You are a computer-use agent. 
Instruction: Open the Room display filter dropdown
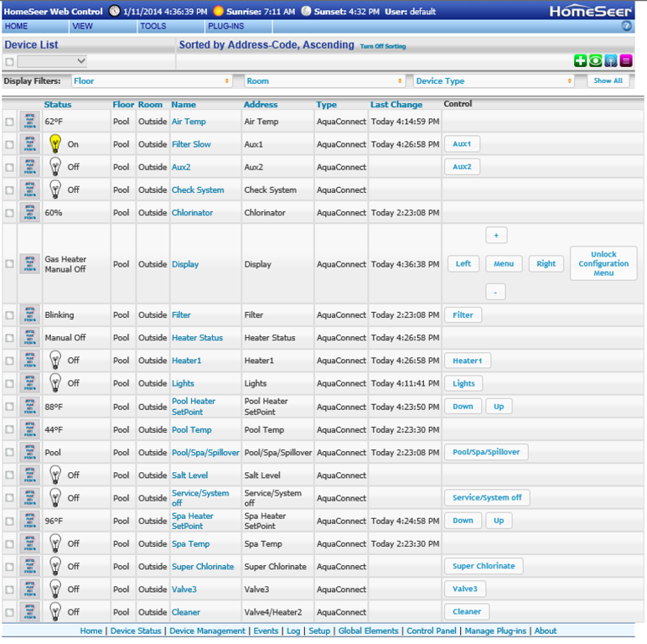pyautogui.click(x=324, y=80)
